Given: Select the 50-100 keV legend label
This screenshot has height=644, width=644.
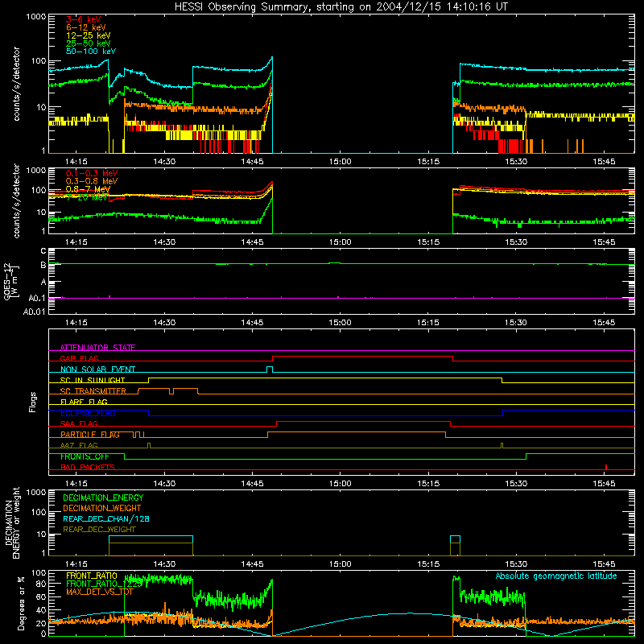Looking at the screenshot, I should [x=91, y=52].
